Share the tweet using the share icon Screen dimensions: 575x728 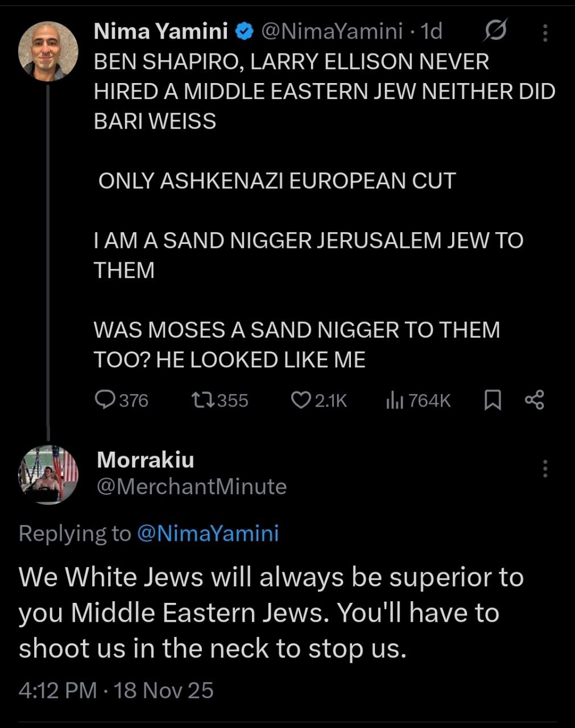click(x=534, y=400)
